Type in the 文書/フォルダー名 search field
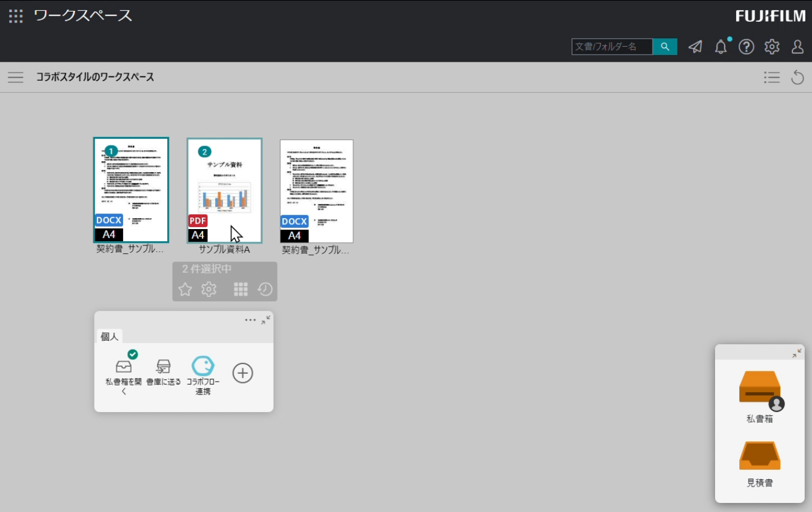Screen dimensions: 812x512 pyautogui.click(x=612, y=47)
